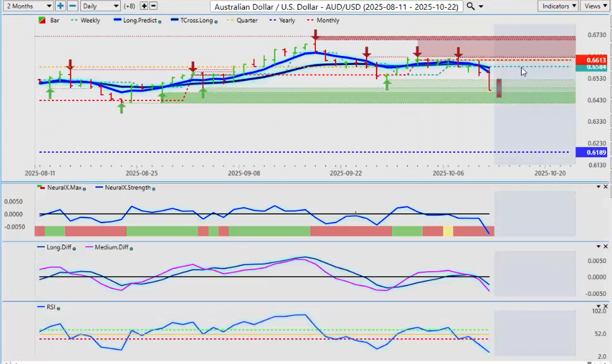This screenshot has height=364, width=612.
Task: Open the Daily timeframe dropdown
Action: (100, 6)
